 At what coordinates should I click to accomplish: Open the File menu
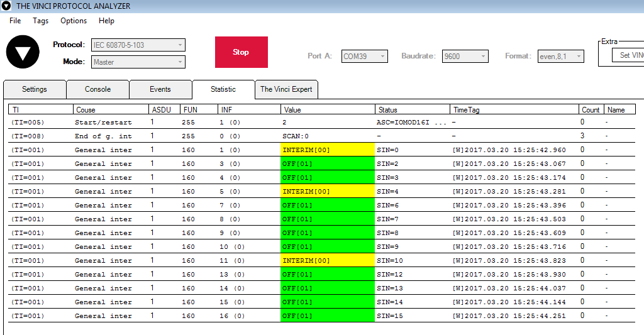[15, 21]
